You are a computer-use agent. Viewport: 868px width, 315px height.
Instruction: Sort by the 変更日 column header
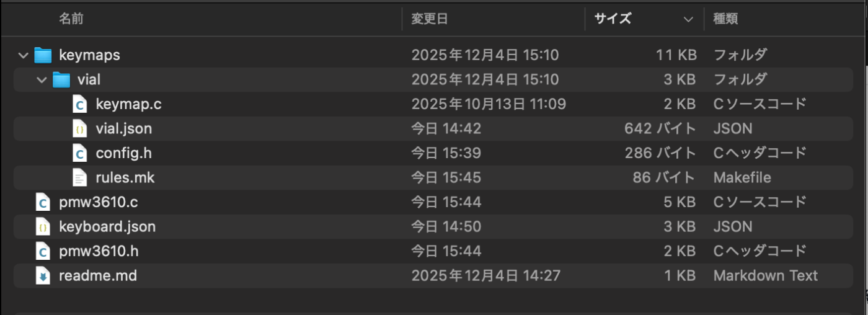coord(429,19)
